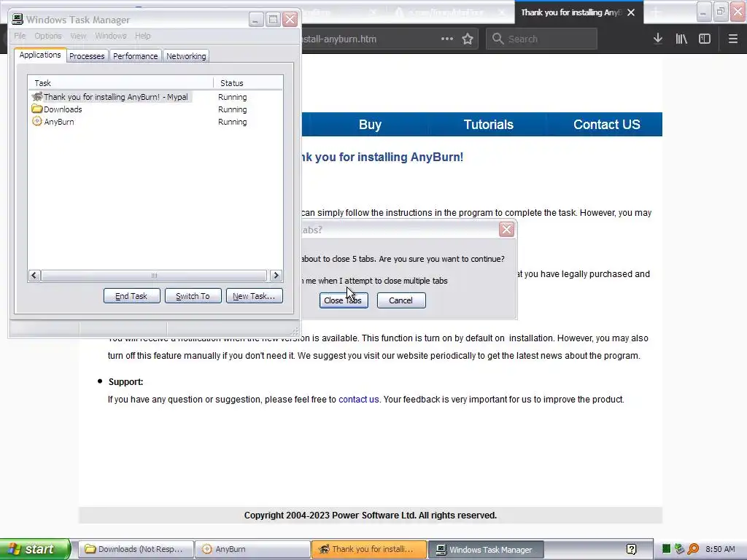Switch to Windows Task Manager taskbar button
Screen dimensions: 747x560
point(487,549)
